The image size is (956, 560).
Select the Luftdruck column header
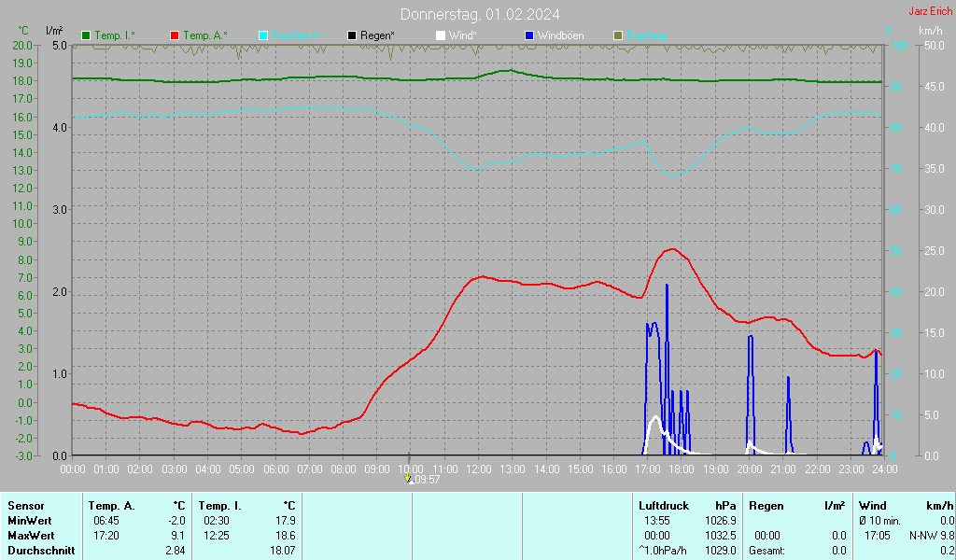point(663,505)
